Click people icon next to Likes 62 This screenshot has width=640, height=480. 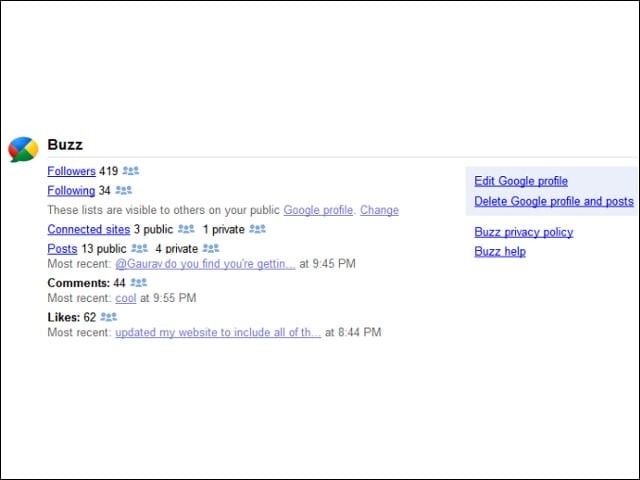click(109, 317)
